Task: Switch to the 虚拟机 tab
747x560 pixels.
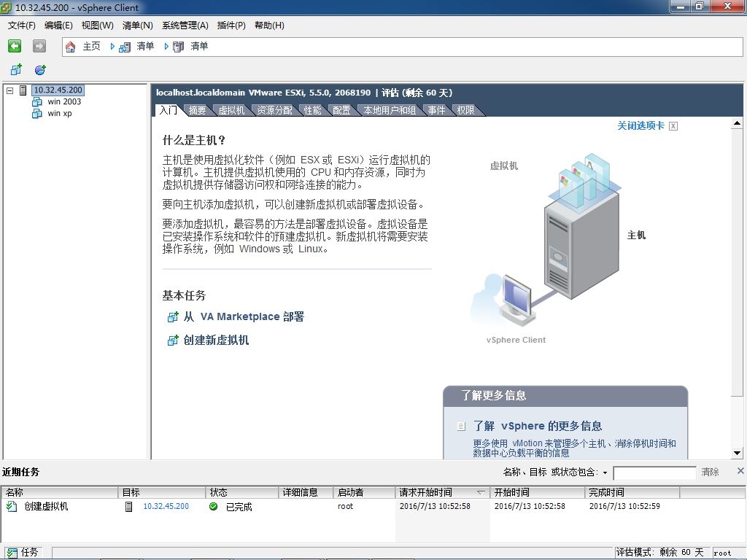Action: click(231, 110)
